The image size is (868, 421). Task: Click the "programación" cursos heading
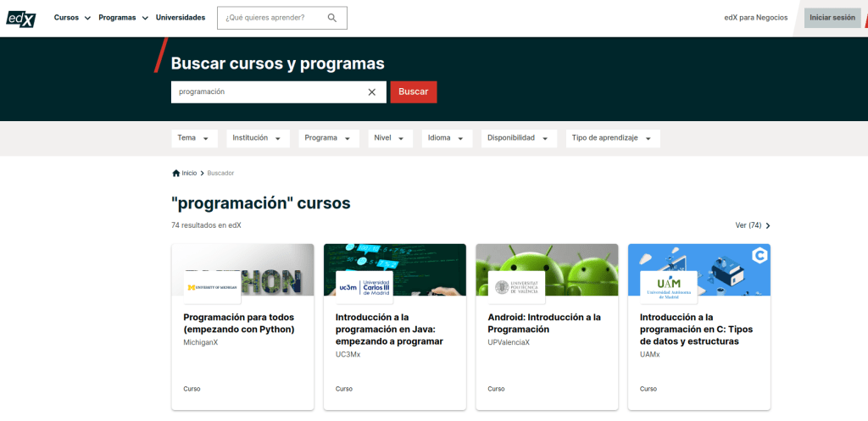261,203
